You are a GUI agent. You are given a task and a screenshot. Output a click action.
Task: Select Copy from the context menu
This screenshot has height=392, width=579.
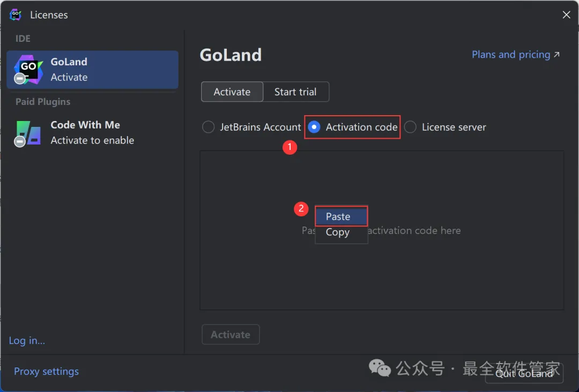[x=341, y=233]
